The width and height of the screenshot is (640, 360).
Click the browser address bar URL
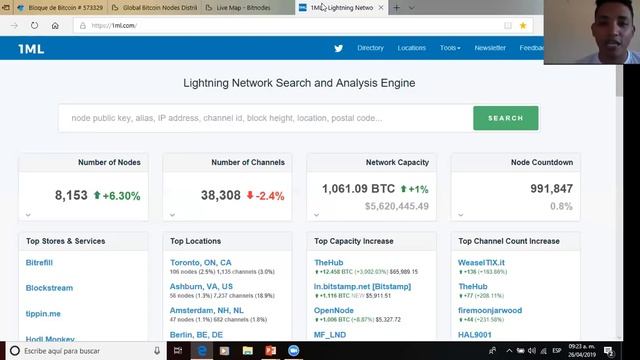tap(114, 25)
